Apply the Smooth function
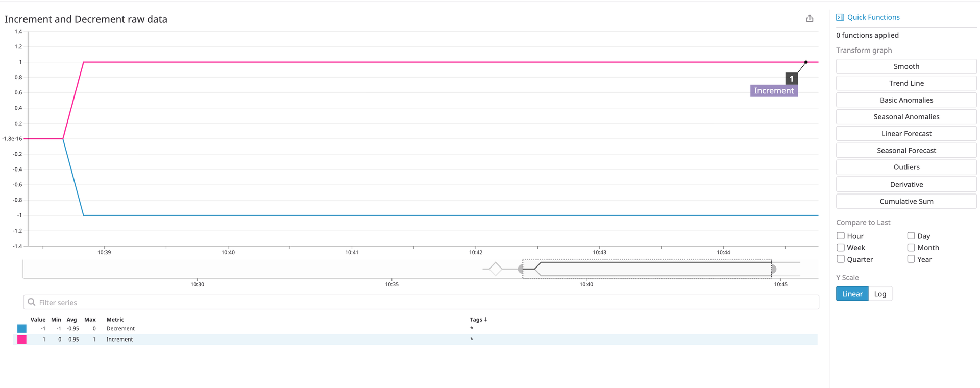This screenshot has width=980, height=388. tap(906, 66)
